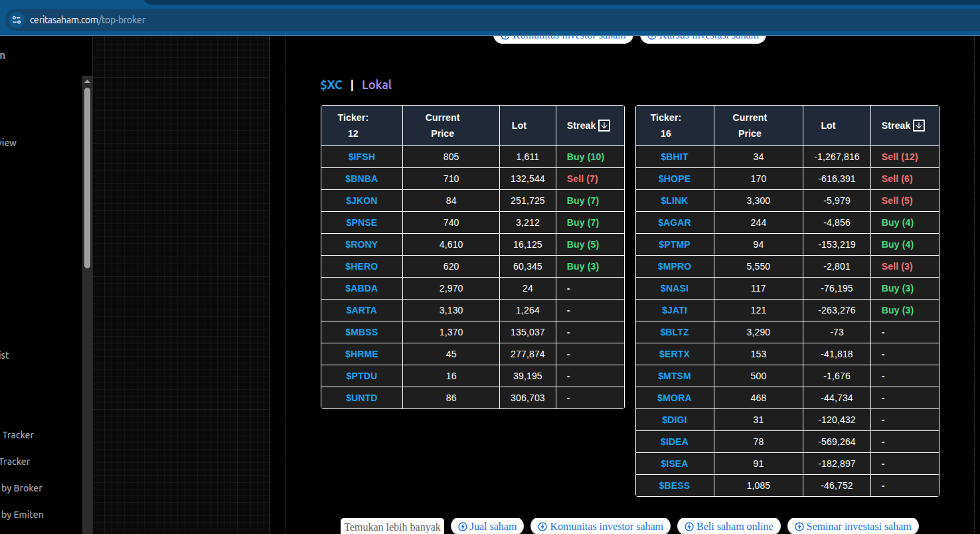Image resolution: width=980 pixels, height=534 pixels.
Task: Open the by Emiten sidebar menu item
Action: coord(22,515)
